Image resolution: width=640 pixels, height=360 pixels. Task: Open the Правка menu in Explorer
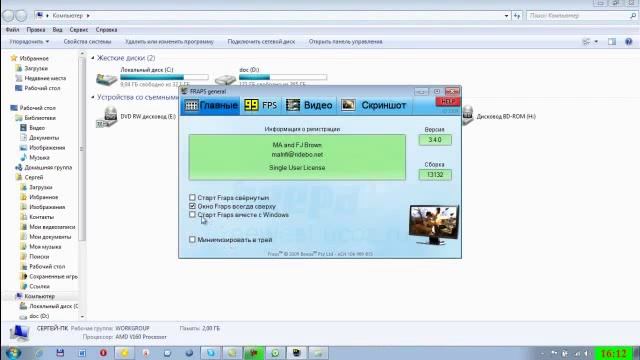click(36, 30)
